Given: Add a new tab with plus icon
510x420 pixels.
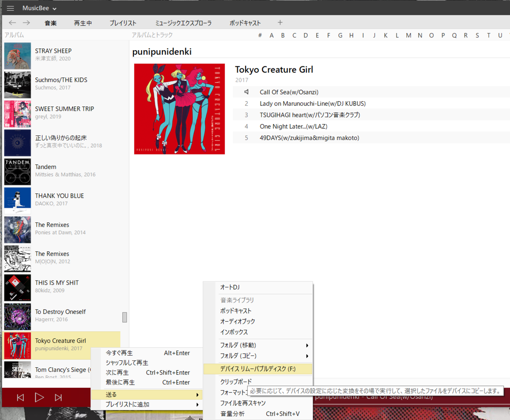Looking at the screenshot, I should coord(280,23).
